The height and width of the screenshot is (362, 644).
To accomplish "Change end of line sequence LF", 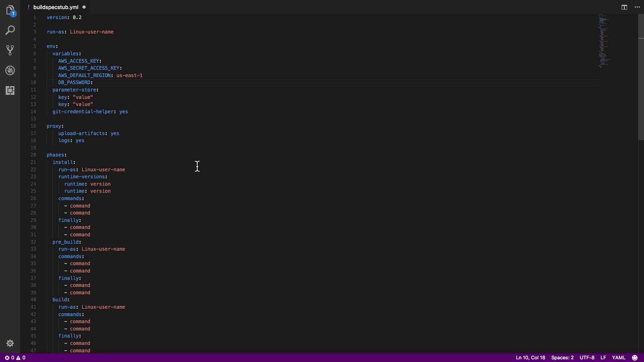I will click(603, 358).
